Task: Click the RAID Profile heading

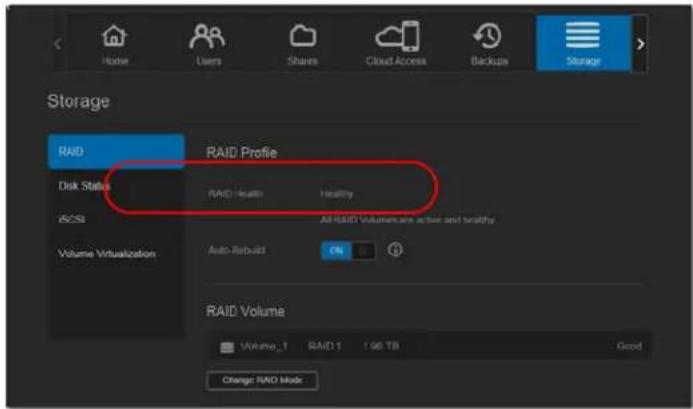Action: click(242, 153)
